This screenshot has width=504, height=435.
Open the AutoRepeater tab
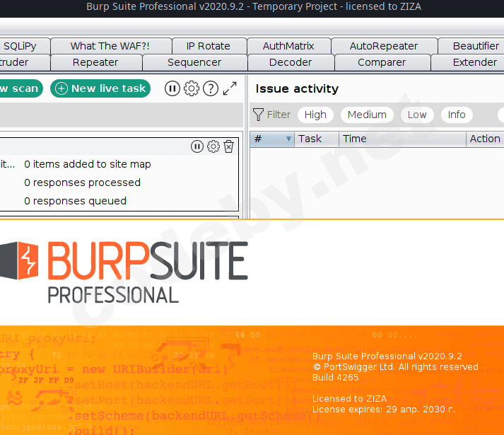pos(384,46)
